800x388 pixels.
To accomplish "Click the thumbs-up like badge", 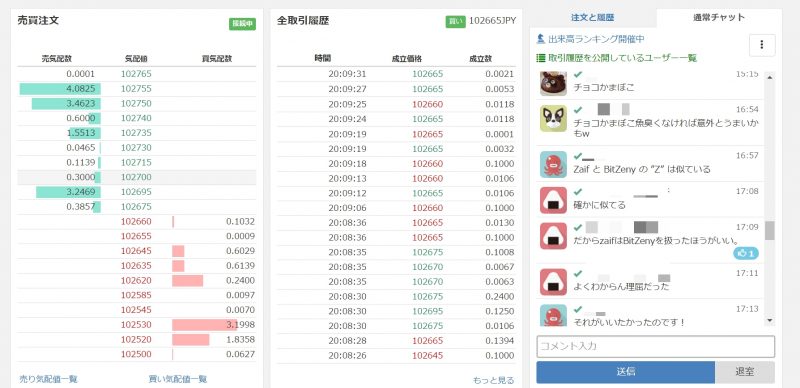I will [746, 253].
